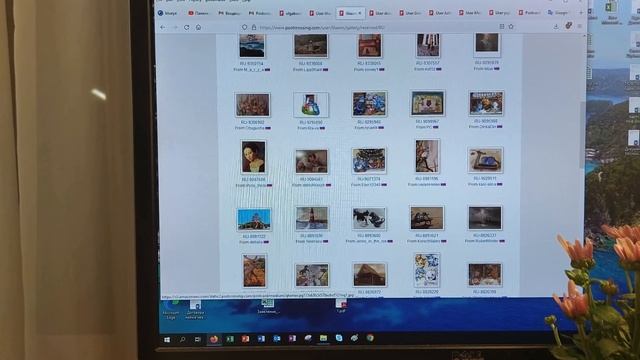Switch to the YouTube tab

click(198, 13)
